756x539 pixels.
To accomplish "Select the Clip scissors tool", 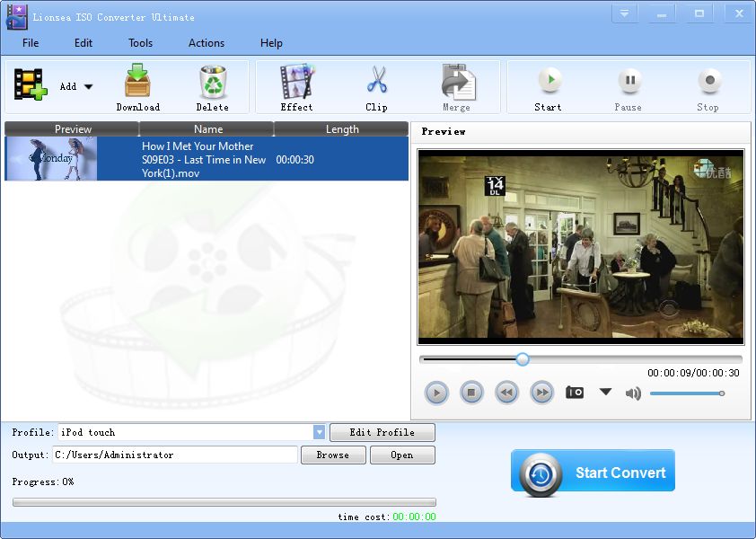I will coord(376,88).
